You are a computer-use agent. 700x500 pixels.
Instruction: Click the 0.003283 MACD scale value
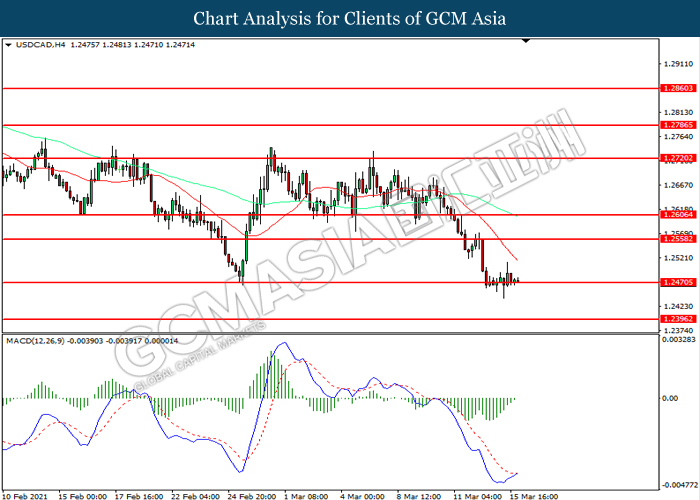tap(679, 339)
